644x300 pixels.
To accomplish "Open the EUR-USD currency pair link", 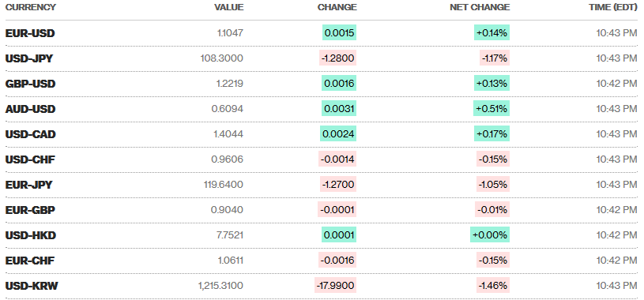I will coord(30,33).
